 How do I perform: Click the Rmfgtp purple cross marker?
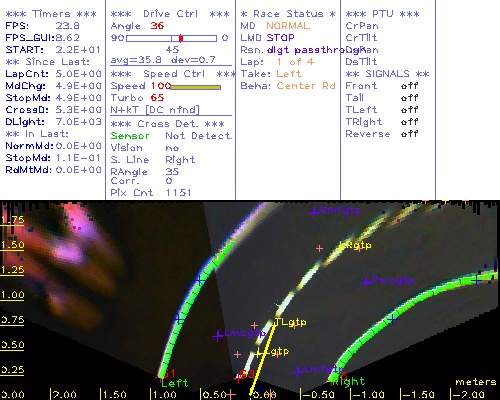313,212
